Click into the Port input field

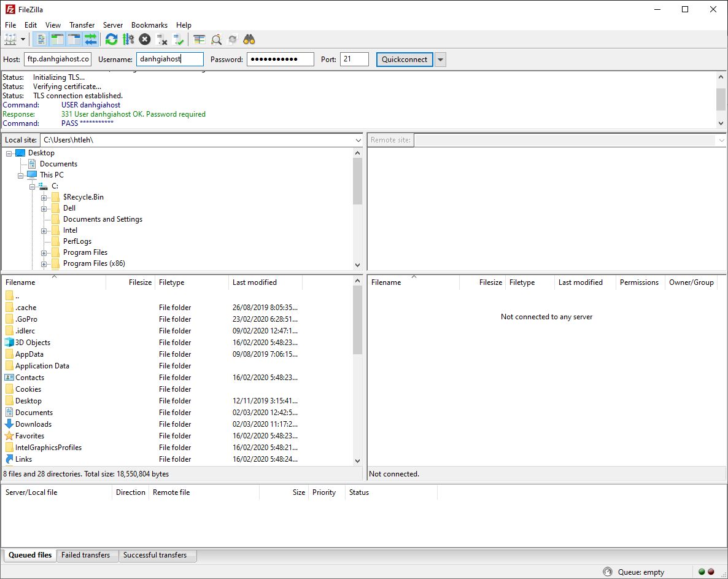tap(354, 60)
